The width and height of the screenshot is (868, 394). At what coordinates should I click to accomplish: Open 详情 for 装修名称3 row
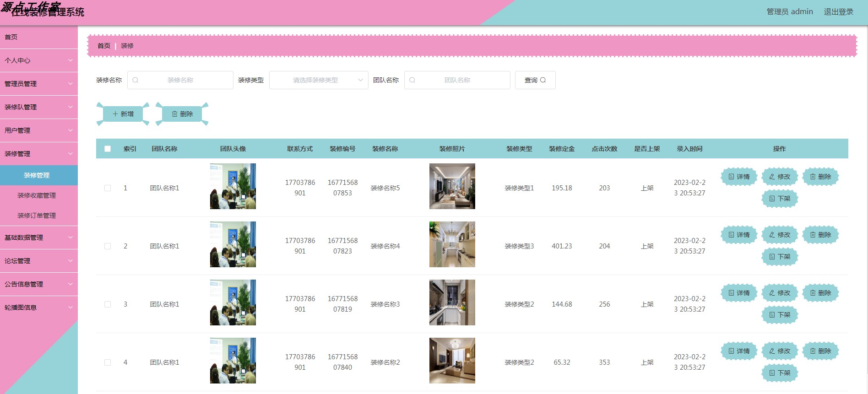tap(739, 293)
